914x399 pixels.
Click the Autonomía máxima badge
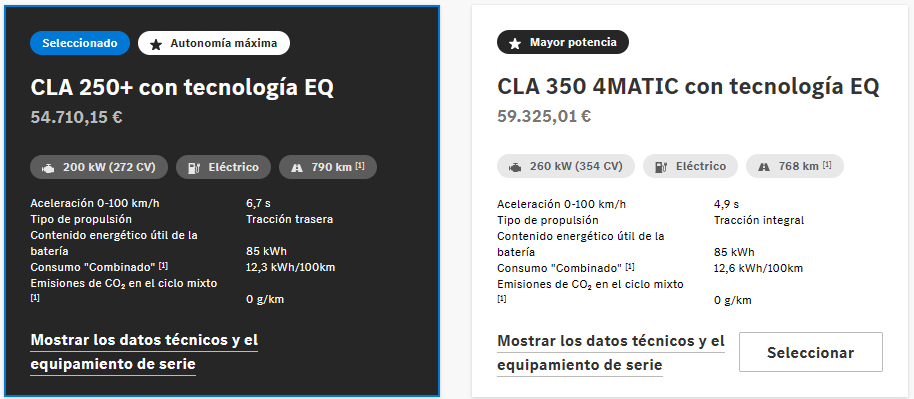pos(214,43)
